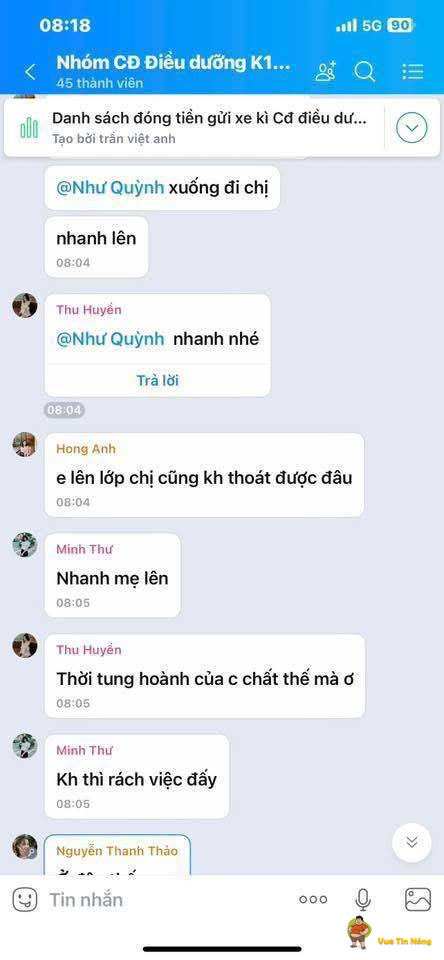Open search in conversation
This screenshot has height=960, width=444.
tap(364, 72)
